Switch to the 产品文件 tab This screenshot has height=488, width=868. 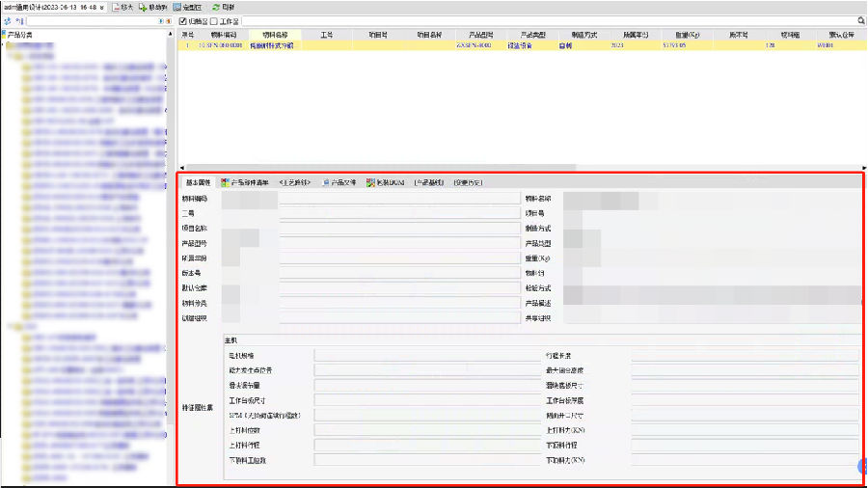pos(339,182)
